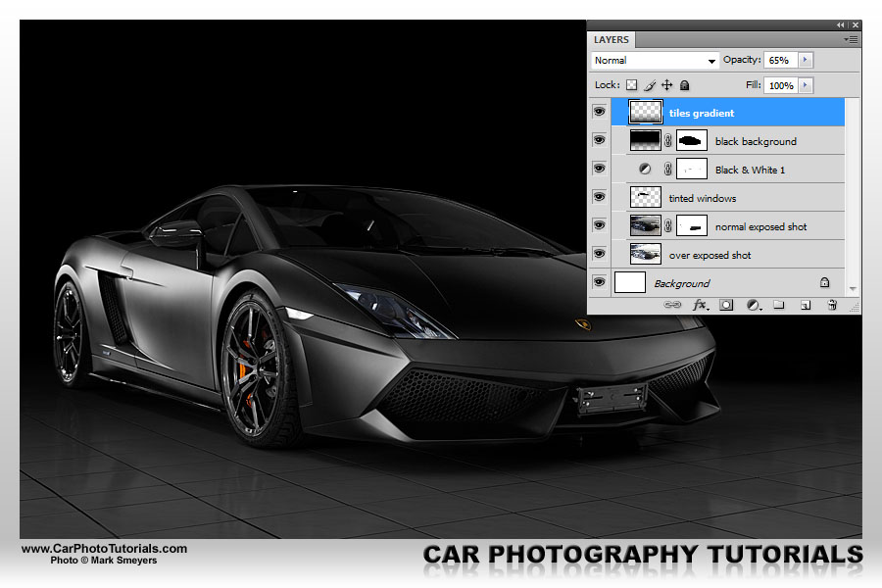Click the Background layer white thumbnail
Image resolution: width=882 pixels, height=588 pixels.
pyautogui.click(x=630, y=282)
